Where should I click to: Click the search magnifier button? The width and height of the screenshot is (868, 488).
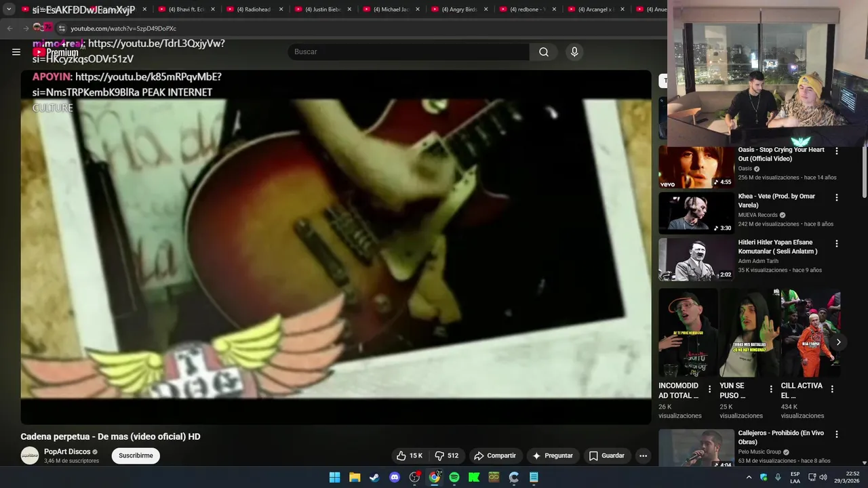pyautogui.click(x=544, y=52)
